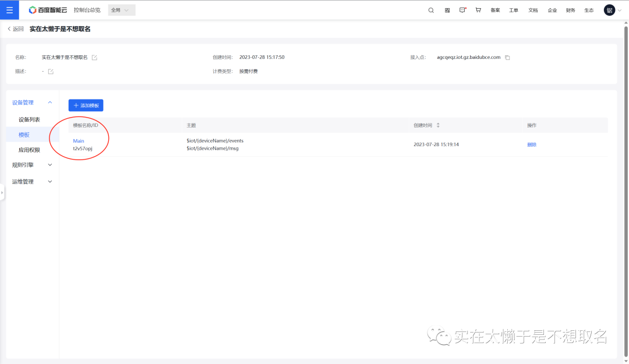Click edit icon next to 描述 field
The image size is (629, 364).
point(51,72)
